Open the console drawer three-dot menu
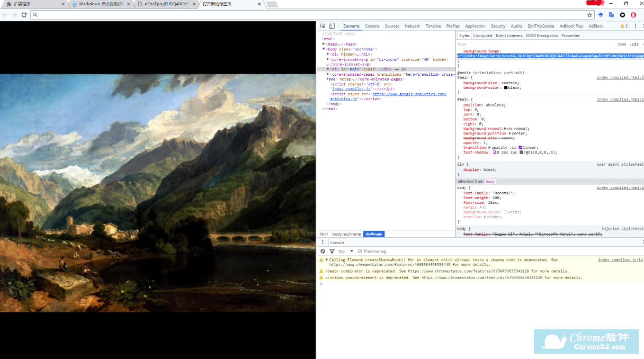644x359 pixels. (x=323, y=242)
